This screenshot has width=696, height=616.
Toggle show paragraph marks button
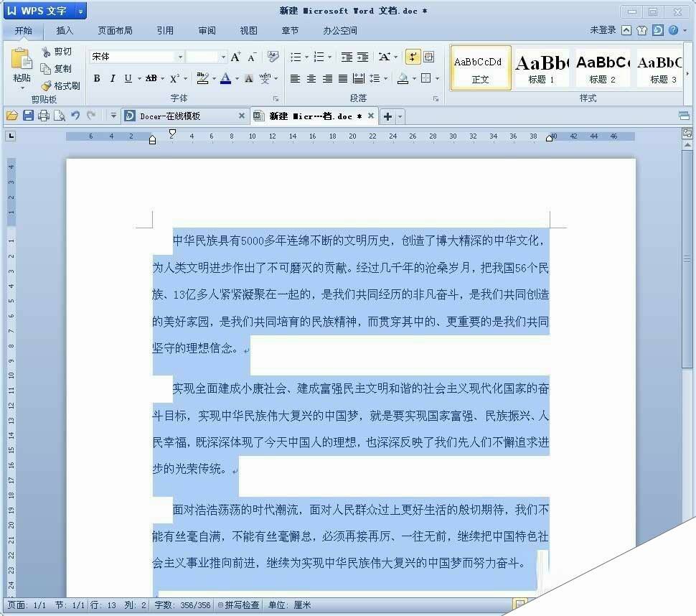tap(413, 57)
